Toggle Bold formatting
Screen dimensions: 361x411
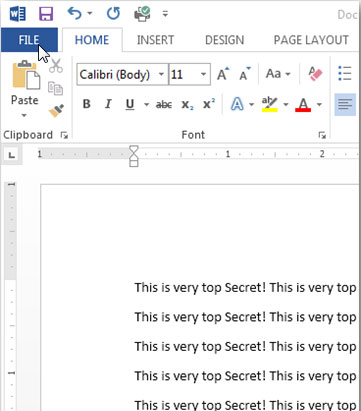[x=86, y=104]
